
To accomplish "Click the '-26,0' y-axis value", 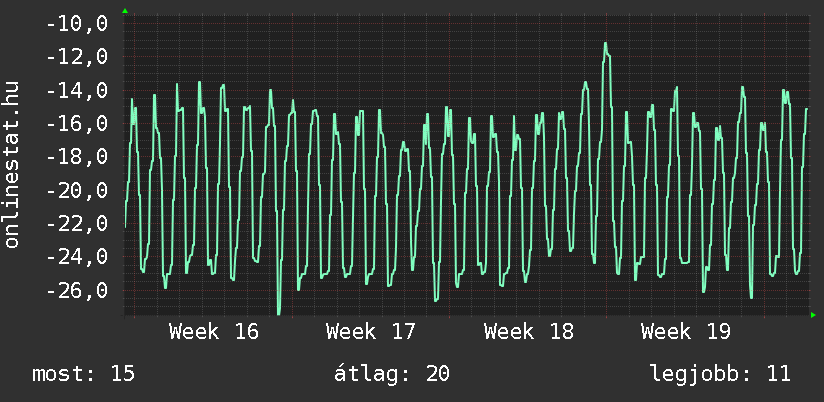I will coord(77,290).
